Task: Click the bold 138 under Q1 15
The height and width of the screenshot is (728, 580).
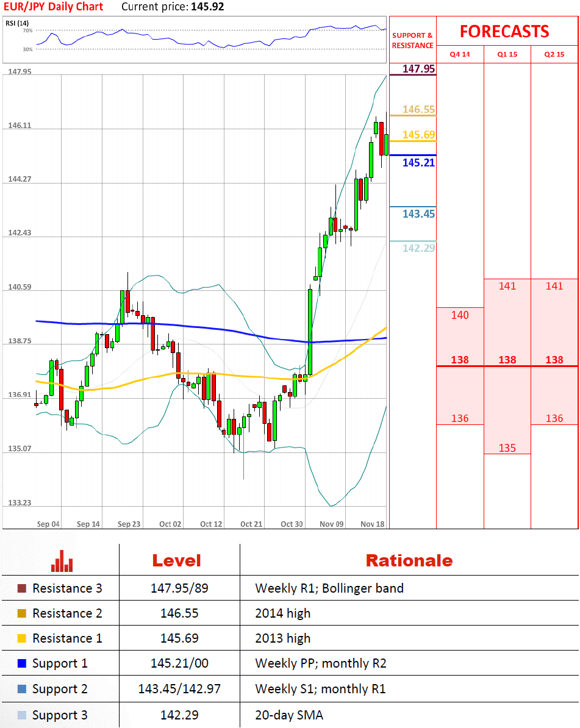Action: [x=507, y=360]
